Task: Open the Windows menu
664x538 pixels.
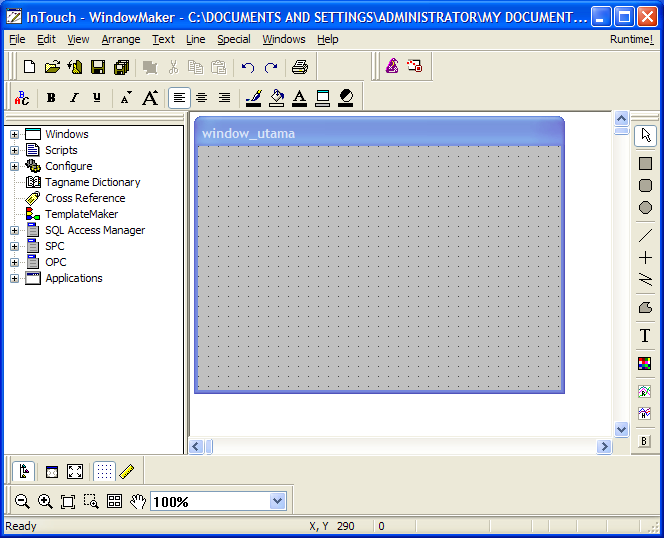Action: pyautogui.click(x=284, y=39)
